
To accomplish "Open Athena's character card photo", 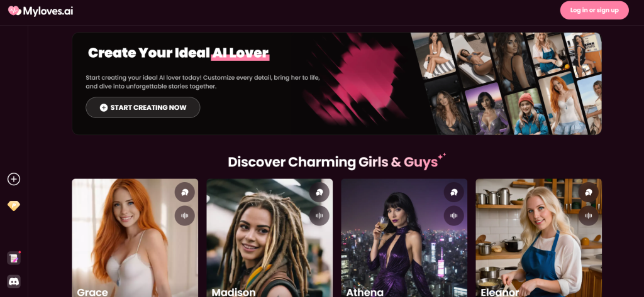I will (x=404, y=238).
